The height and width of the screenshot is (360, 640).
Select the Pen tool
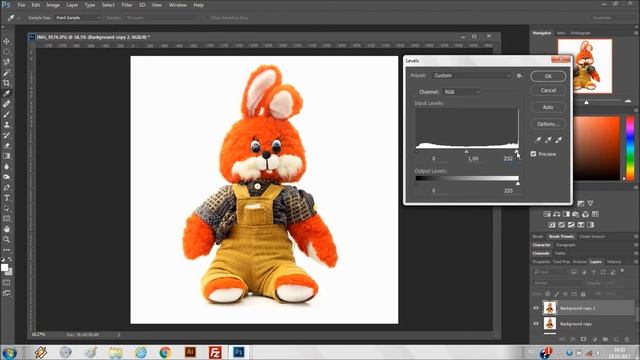pos(7,187)
